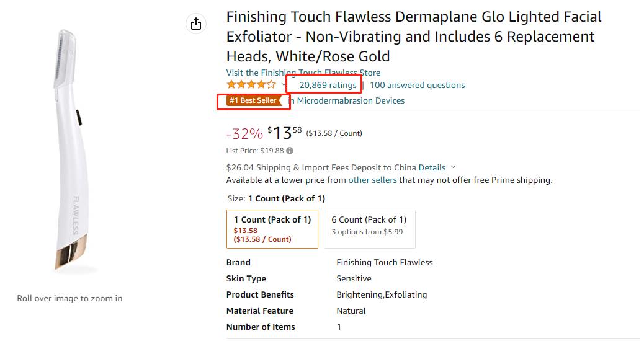Image resolution: width=644 pixels, height=341 pixels.
Task: Open Microdermabrasion Devices category link
Action: click(351, 100)
